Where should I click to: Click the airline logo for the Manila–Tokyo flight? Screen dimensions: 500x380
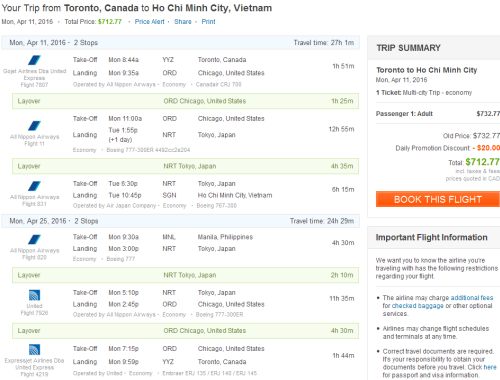coord(34,239)
